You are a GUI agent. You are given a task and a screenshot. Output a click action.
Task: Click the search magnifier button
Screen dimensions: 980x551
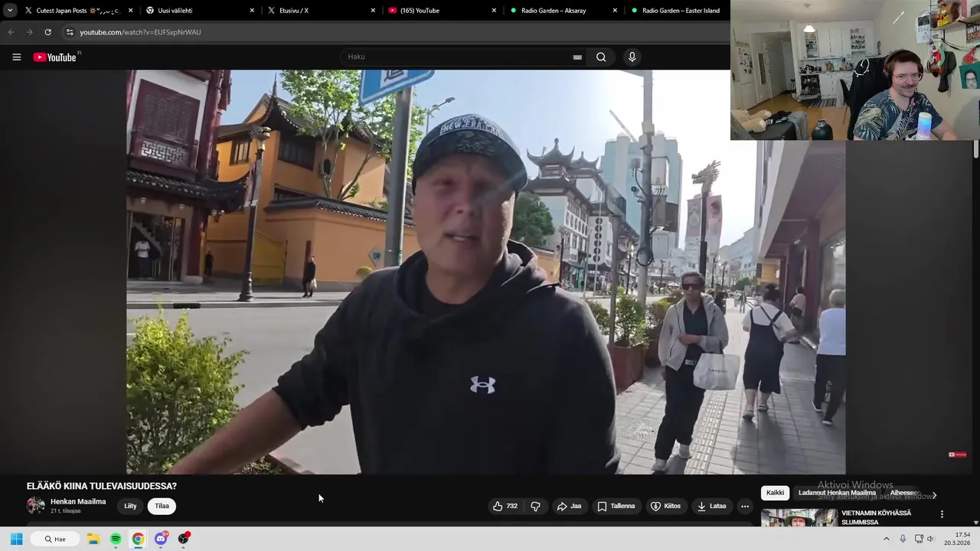click(x=601, y=57)
